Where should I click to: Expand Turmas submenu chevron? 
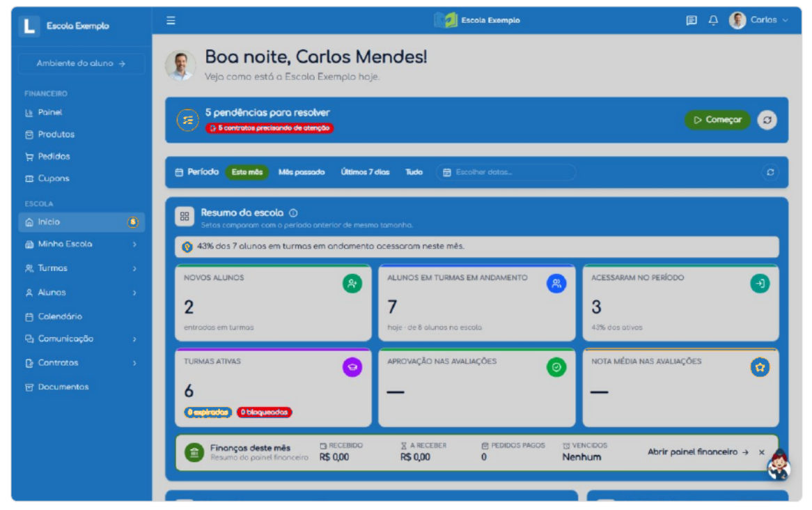click(x=134, y=268)
